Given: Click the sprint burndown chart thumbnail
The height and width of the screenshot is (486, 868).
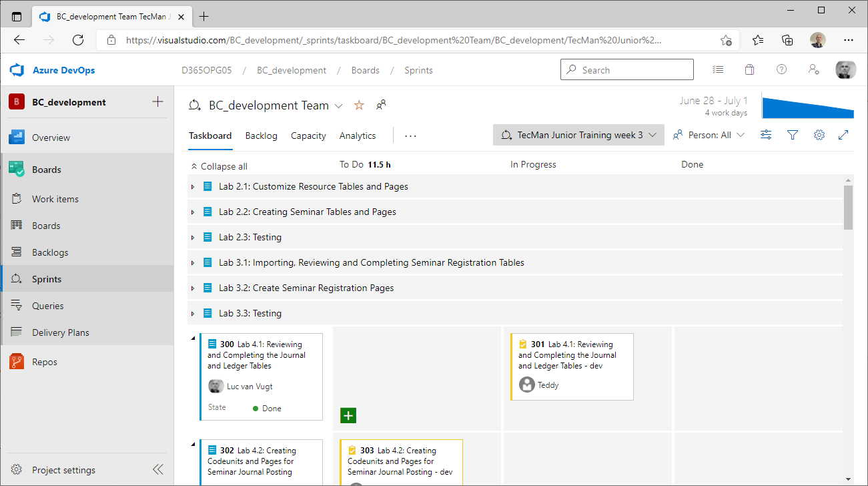Looking at the screenshot, I should (808, 107).
